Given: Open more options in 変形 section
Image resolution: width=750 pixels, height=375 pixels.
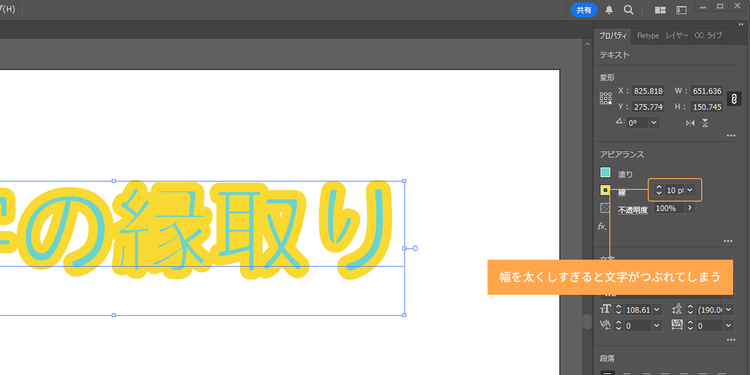Looking at the screenshot, I should click(730, 136).
